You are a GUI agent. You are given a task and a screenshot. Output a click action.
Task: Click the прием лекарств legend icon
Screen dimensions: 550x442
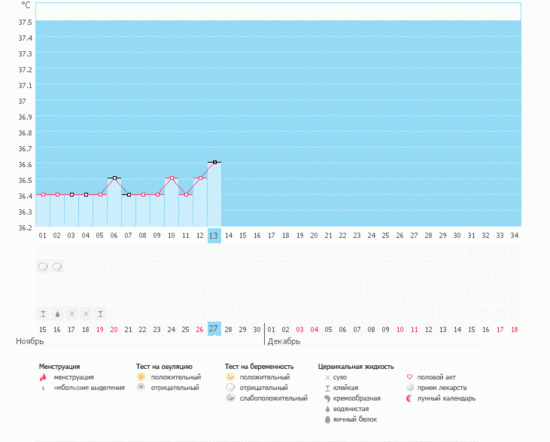(409, 388)
